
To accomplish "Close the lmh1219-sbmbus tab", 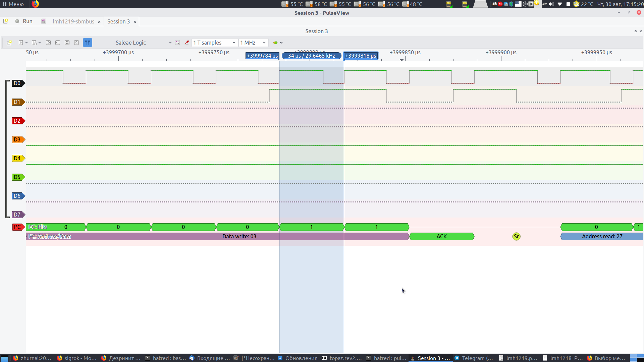I will 99,21.
